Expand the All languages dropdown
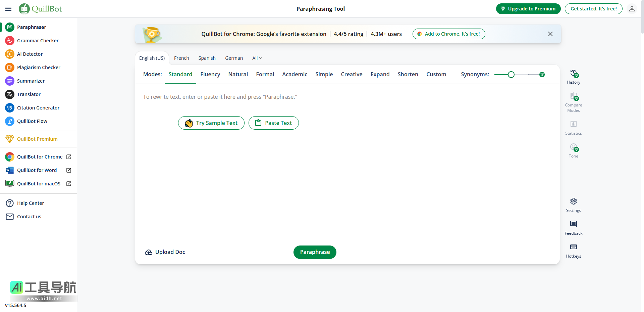Screen dimensions: 644x312 (x=257, y=58)
